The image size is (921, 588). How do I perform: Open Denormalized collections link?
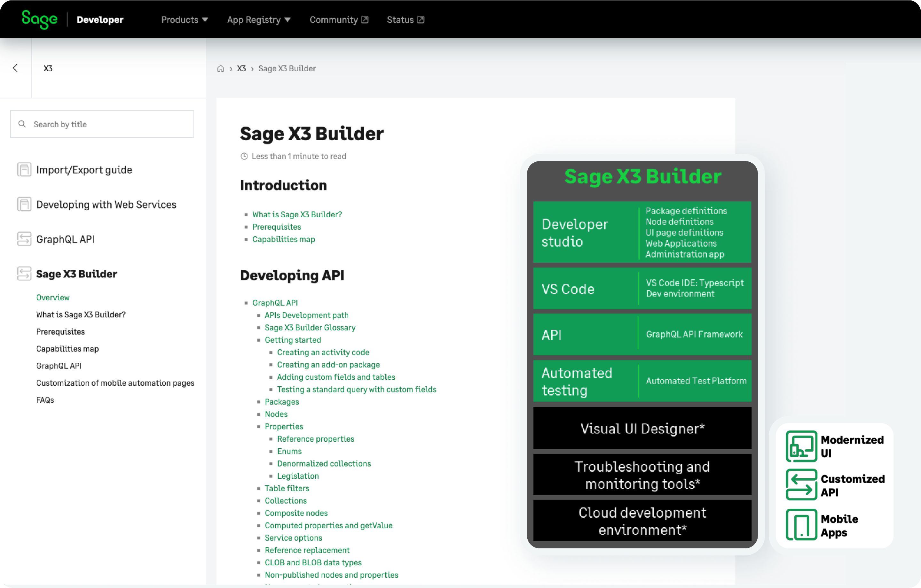click(x=324, y=463)
